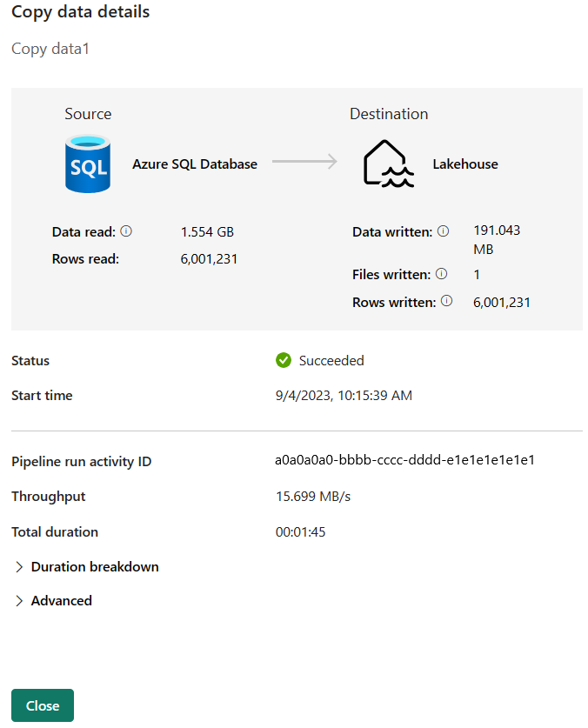Click the Succeeded status text
This screenshot has height=728, width=588.
331,361
